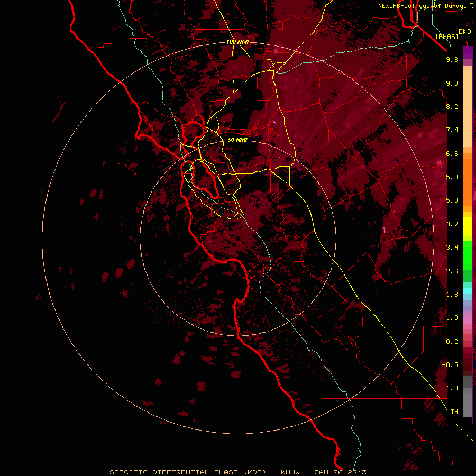Screen dimensions: 476x476
Task: Click the Specific Differential Phase KMUX footer title
Action: pos(240,472)
